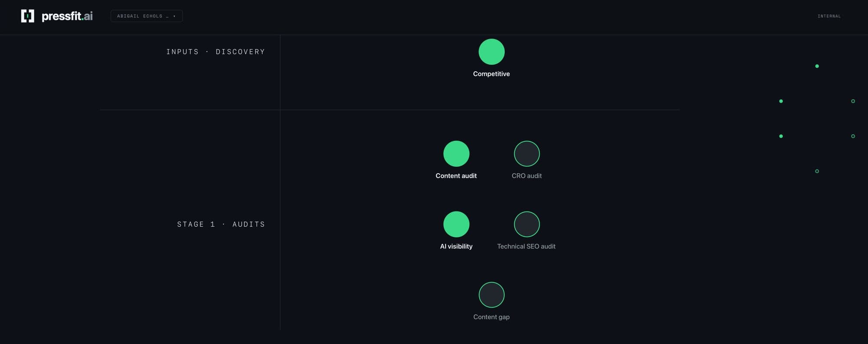Open the Abigail Echols client dropdown

(147, 16)
